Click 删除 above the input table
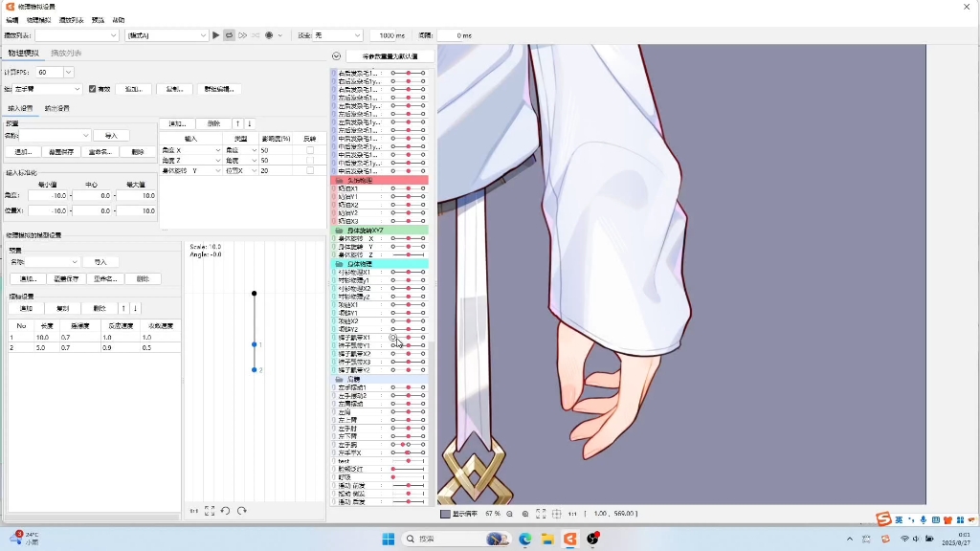This screenshot has width=980, height=551. click(x=213, y=123)
